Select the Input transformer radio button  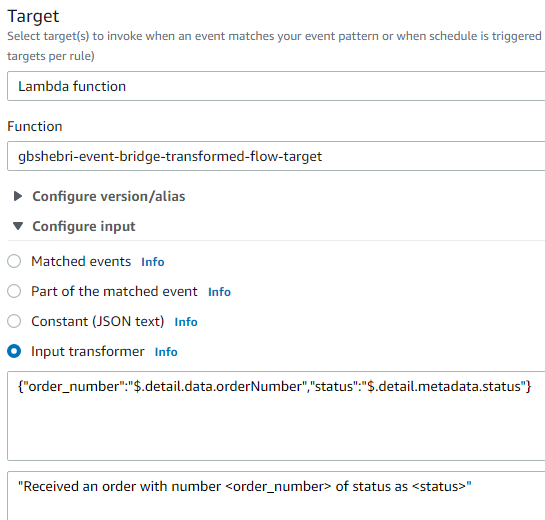(14, 351)
